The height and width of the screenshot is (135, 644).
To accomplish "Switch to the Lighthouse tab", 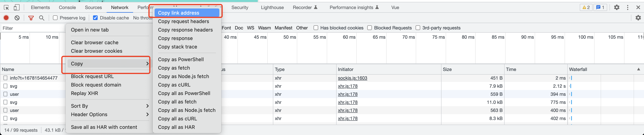I will click(272, 7).
